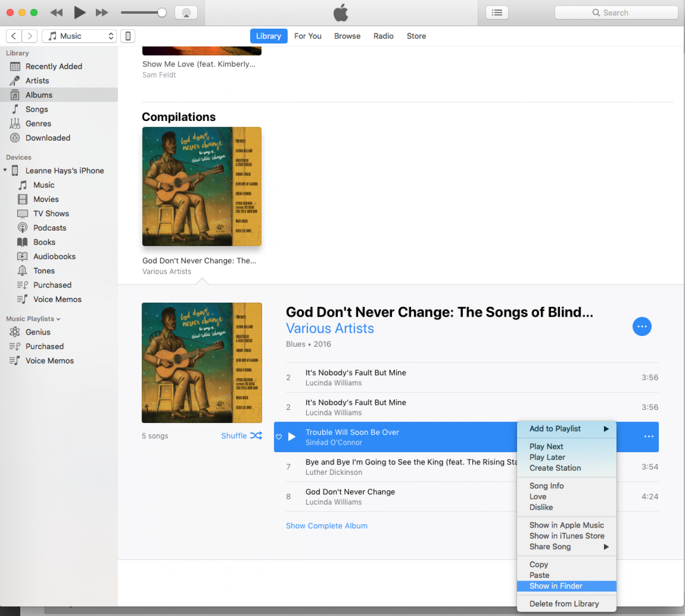
Task: Click into the Search field
Action: click(616, 13)
